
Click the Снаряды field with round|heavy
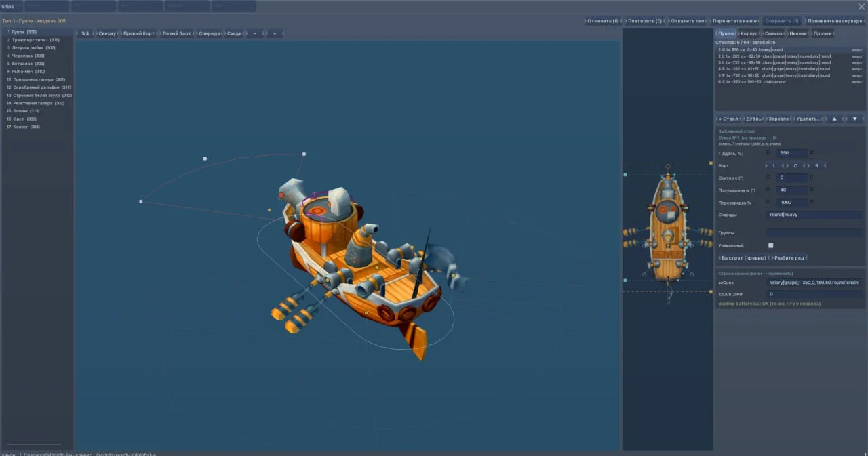815,215
